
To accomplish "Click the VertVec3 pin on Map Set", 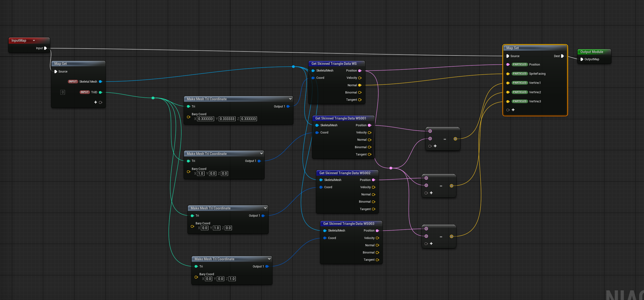I will 508,101.
